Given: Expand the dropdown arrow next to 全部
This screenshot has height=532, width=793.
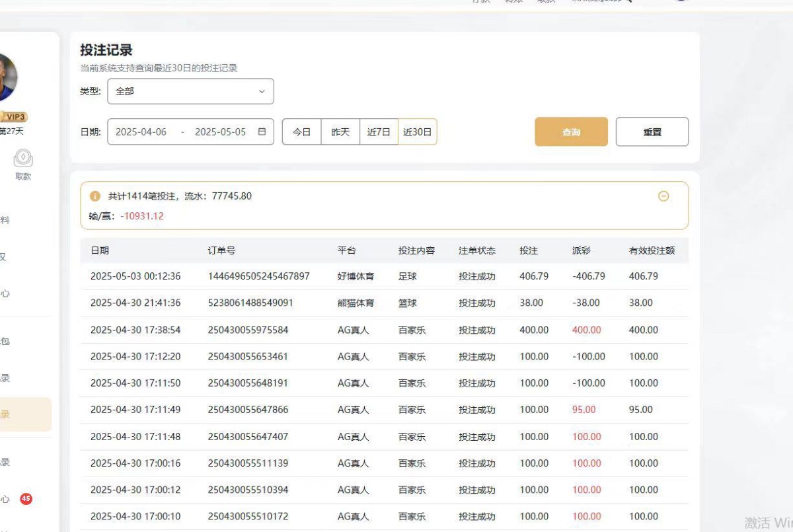Looking at the screenshot, I should (262, 91).
